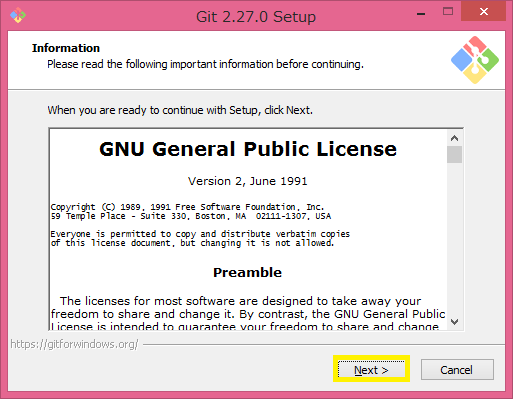Minimize the Git 2.27.0 Setup window
Viewport: 513px width, 399px height.
(421, 13)
